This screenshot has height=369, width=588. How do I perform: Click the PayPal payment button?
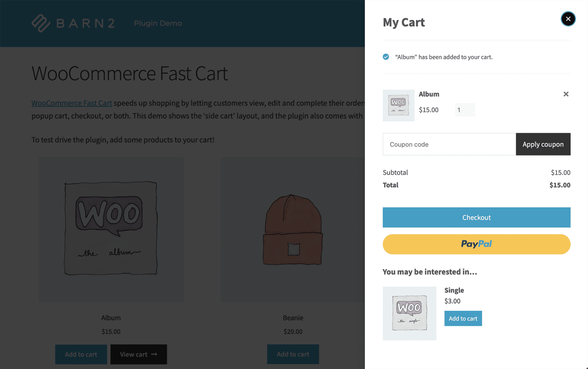476,244
